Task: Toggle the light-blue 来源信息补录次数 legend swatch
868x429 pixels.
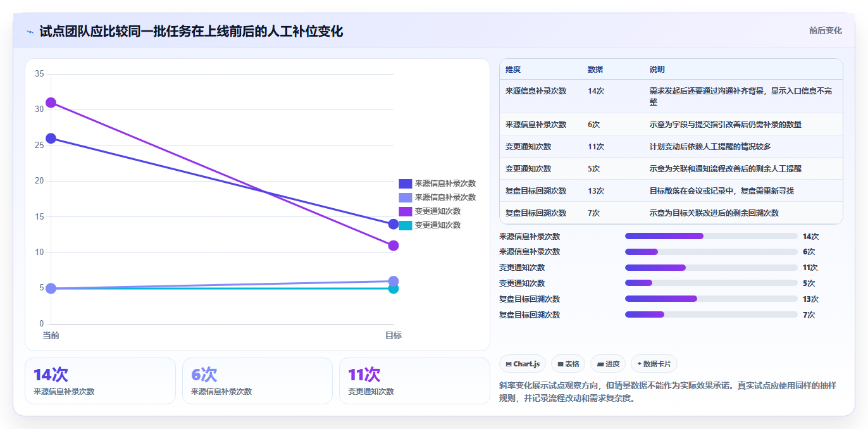Action: click(x=406, y=197)
